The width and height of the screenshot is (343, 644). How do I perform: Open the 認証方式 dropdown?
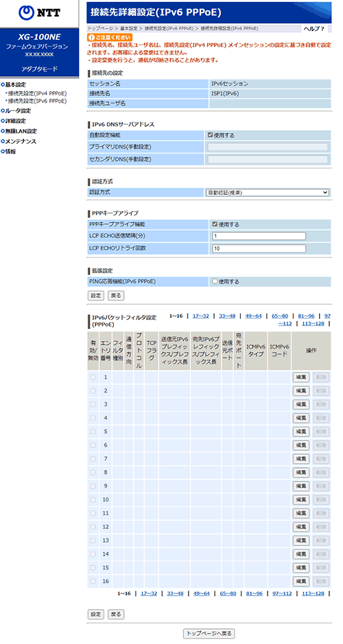click(x=268, y=193)
